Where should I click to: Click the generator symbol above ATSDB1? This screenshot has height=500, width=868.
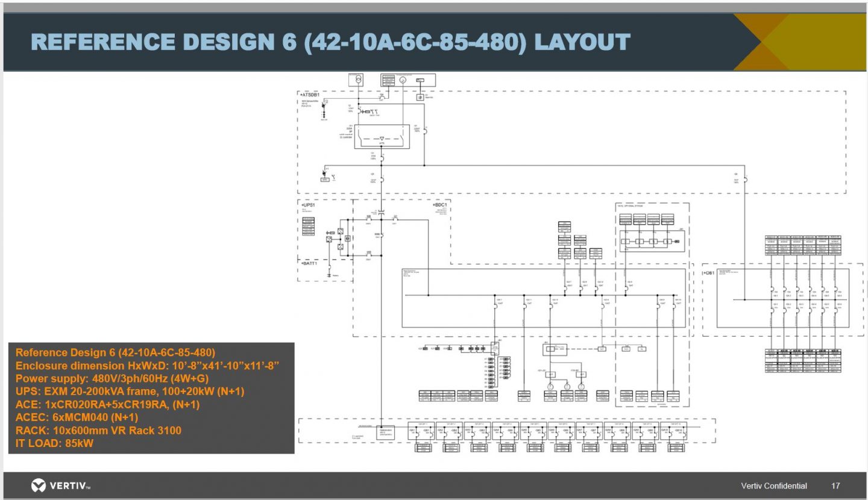(x=403, y=80)
